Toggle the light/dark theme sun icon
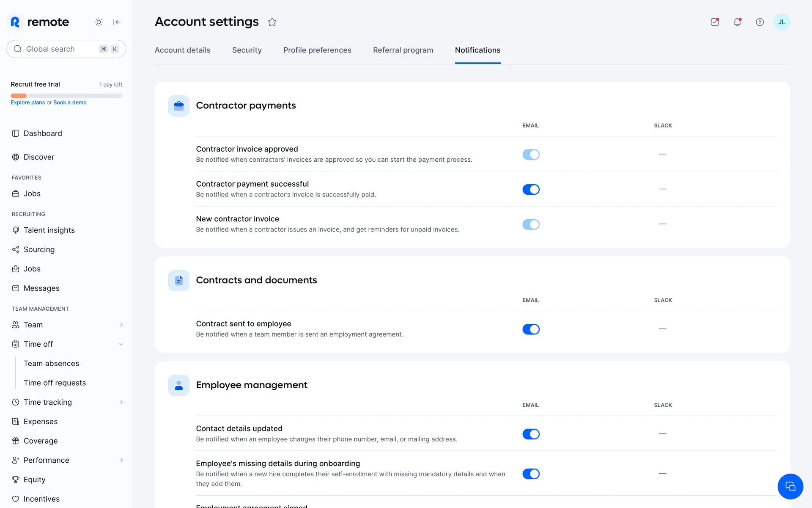This screenshot has width=812, height=508. (x=99, y=22)
